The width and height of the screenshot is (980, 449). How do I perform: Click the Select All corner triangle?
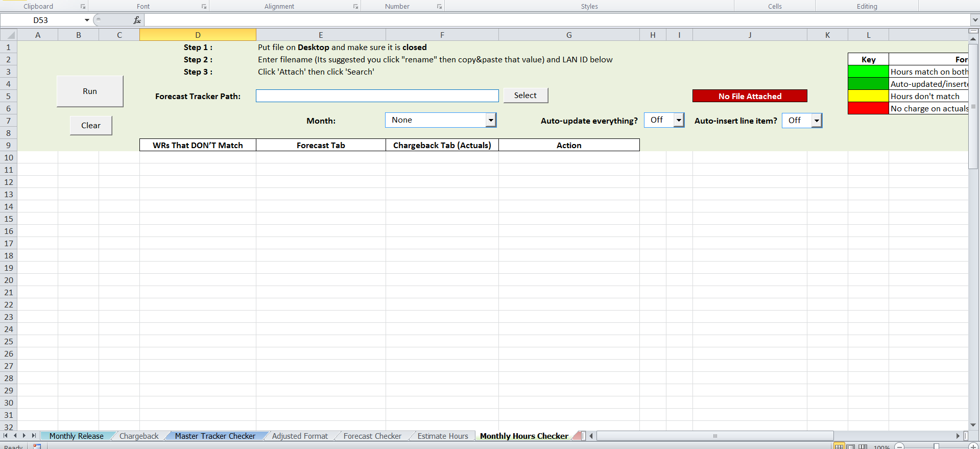point(9,35)
